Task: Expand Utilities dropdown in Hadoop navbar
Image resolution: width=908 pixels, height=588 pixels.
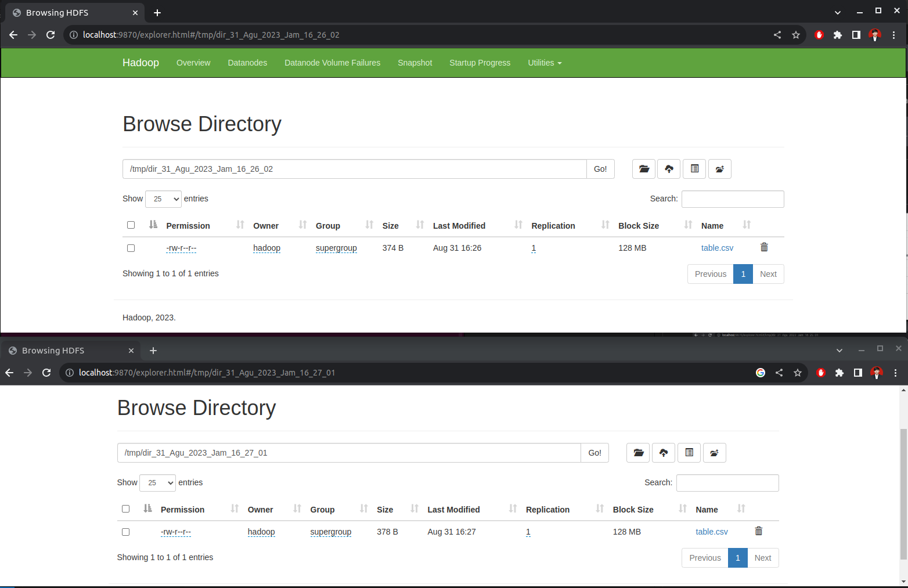Action: [545, 63]
